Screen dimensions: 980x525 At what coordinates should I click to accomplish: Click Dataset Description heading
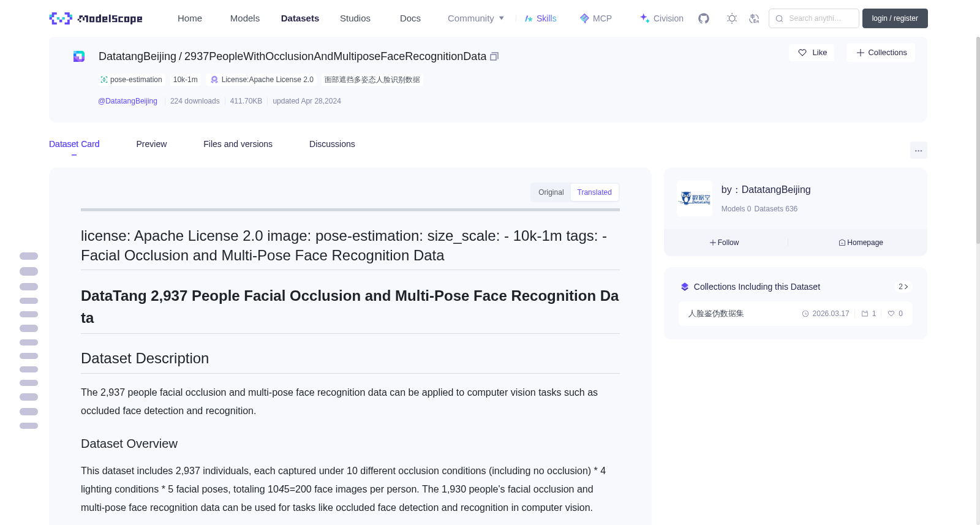pos(145,358)
